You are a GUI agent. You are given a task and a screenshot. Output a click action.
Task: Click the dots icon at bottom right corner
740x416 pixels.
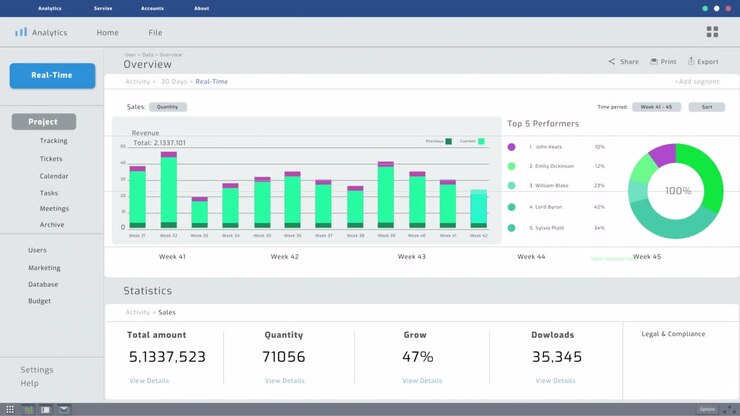pos(731,410)
